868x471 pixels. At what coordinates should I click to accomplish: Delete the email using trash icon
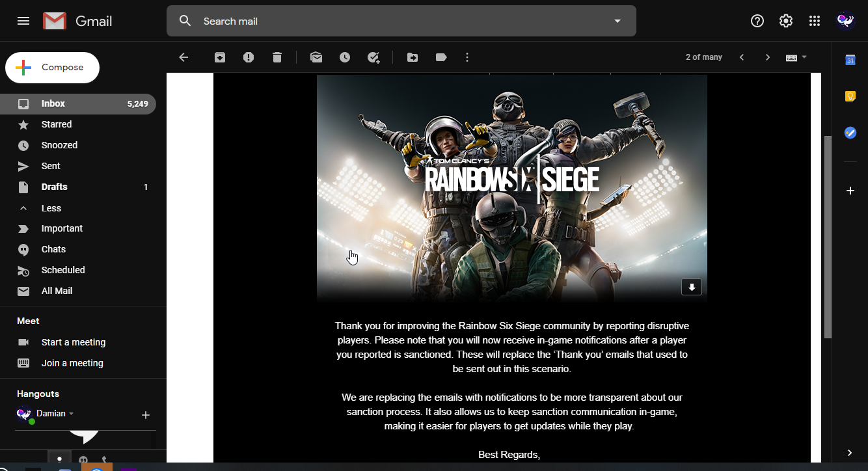277,57
